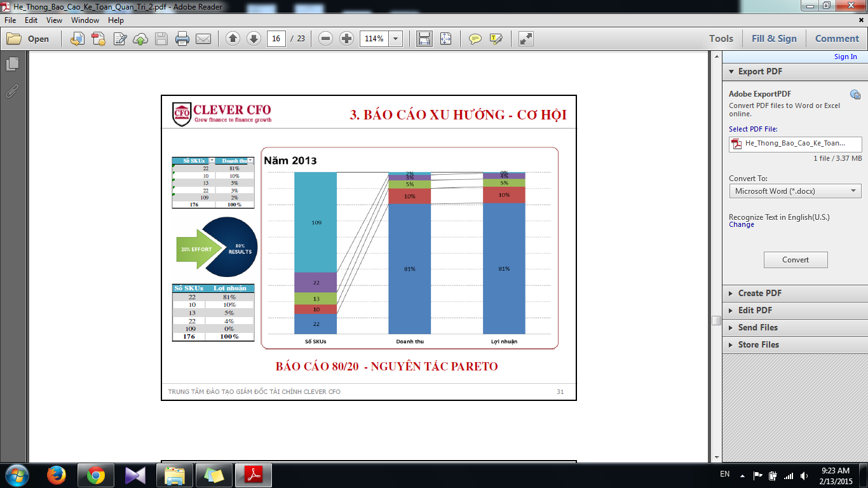Toggle fit-to-window-width scrolling mode
This screenshot has width=868, height=488.
pyautogui.click(x=424, y=39)
